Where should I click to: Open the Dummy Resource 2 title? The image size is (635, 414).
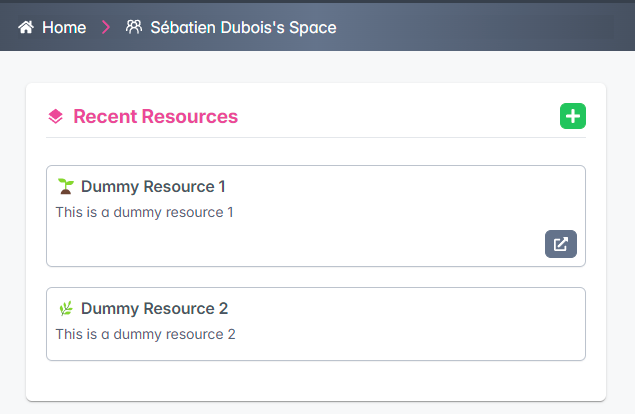click(154, 308)
